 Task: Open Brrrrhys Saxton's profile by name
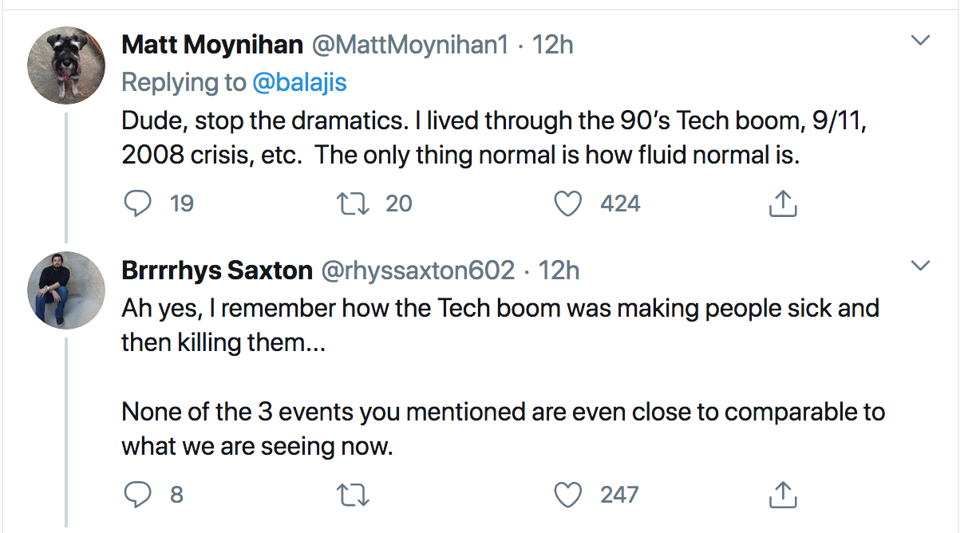tap(216, 270)
